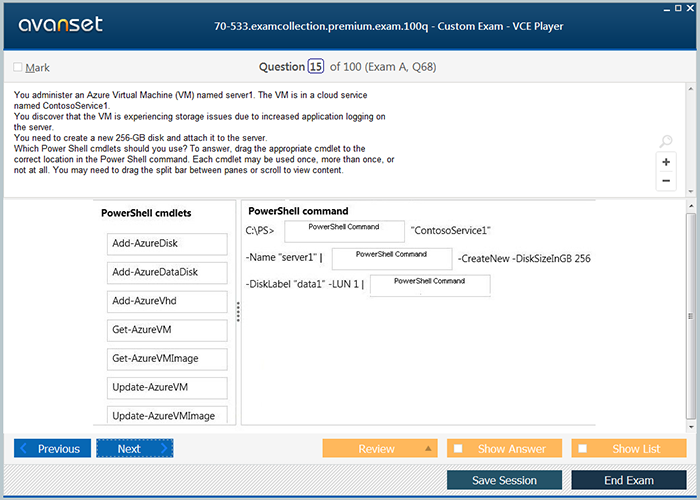Image resolution: width=700 pixels, height=500 pixels.
Task: Select the Get-AzureVMImage cmdlet
Action: tap(167, 359)
